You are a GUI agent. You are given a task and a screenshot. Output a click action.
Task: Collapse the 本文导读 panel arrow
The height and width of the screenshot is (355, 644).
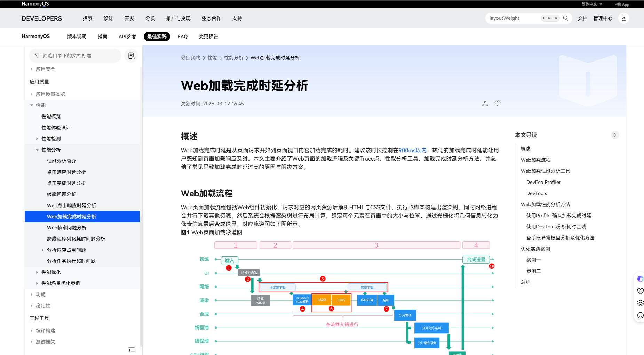coord(615,135)
